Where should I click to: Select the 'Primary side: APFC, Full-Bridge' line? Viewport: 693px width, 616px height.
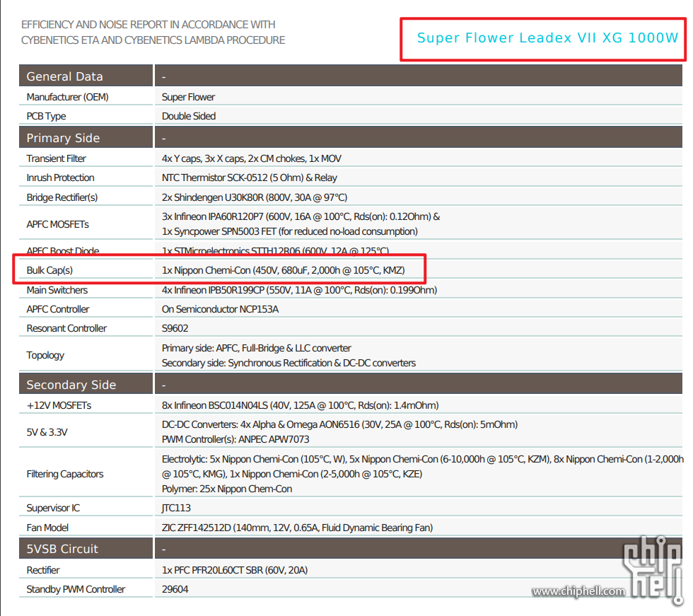click(256, 348)
